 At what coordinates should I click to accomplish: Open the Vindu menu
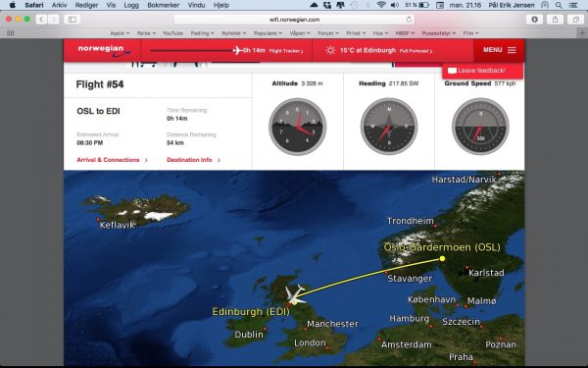(x=196, y=5)
